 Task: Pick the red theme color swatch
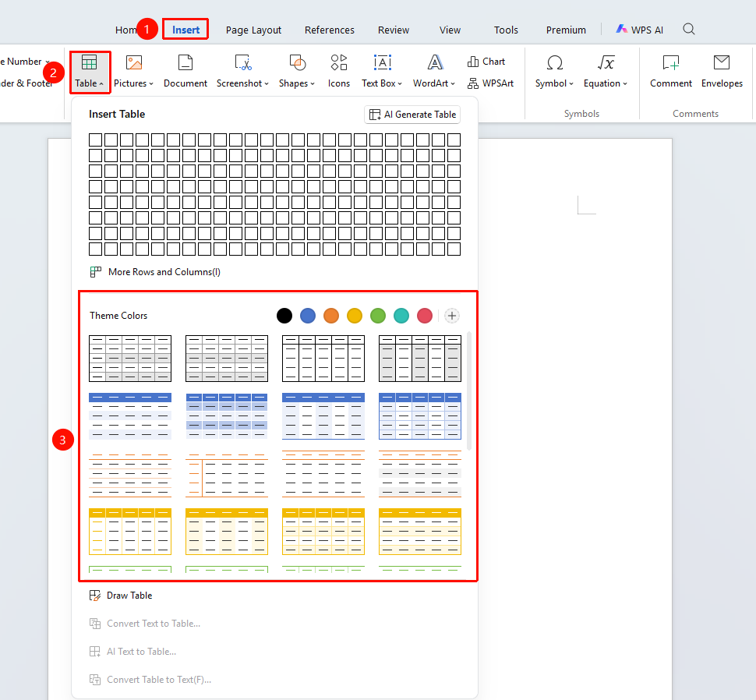pyautogui.click(x=425, y=316)
